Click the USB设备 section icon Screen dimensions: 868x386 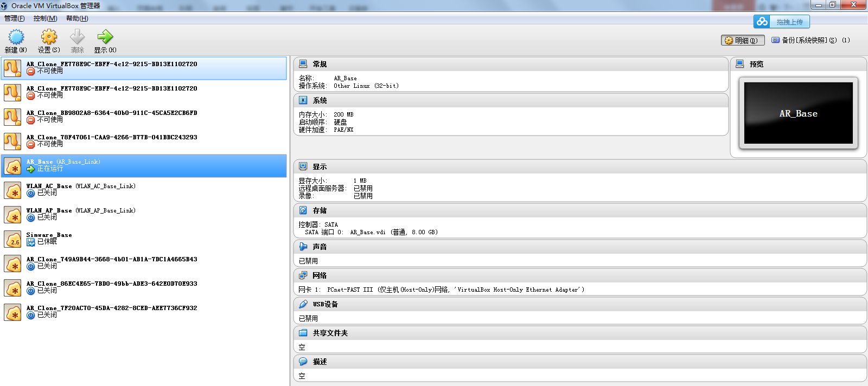pos(303,304)
